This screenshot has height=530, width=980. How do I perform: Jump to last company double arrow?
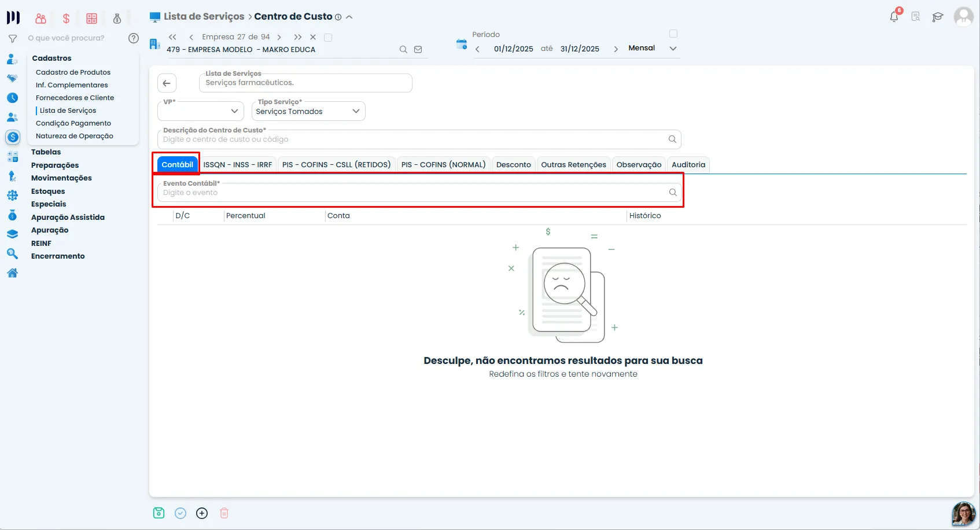[298, 37]
